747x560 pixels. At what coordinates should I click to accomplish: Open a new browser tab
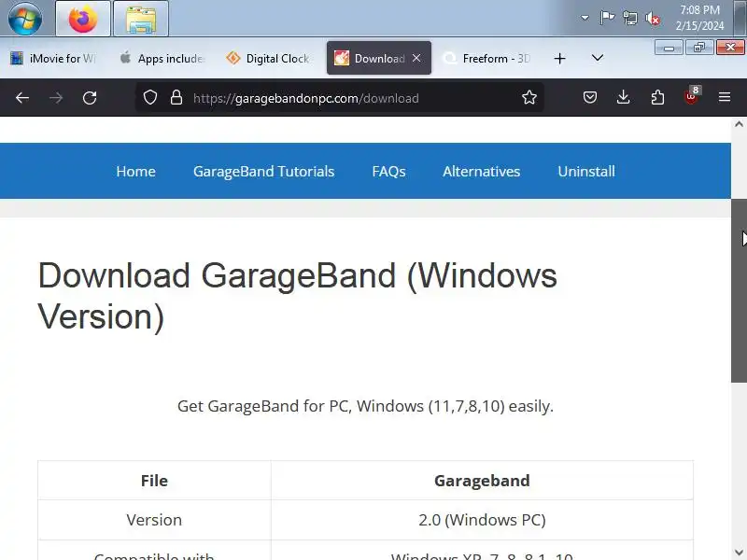point(559,58)
